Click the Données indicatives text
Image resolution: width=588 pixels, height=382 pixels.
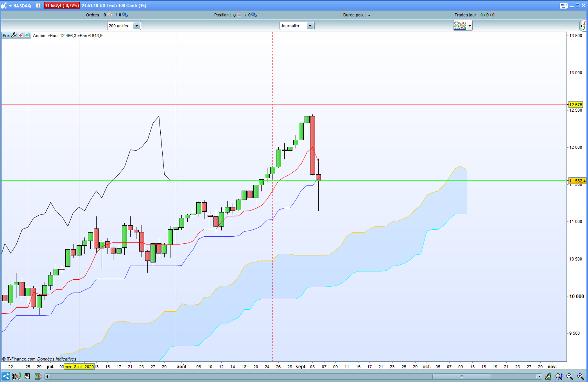(57, 359)
